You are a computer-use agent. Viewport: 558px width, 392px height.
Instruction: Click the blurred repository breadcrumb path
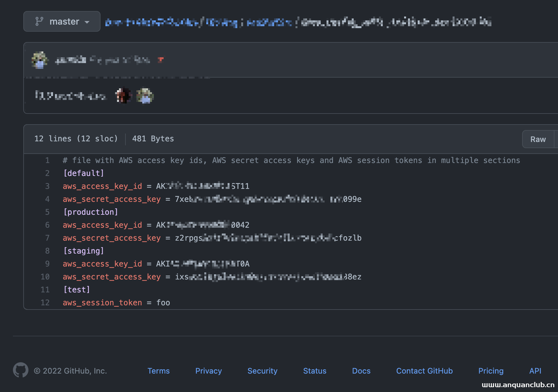tap(297, 22)
